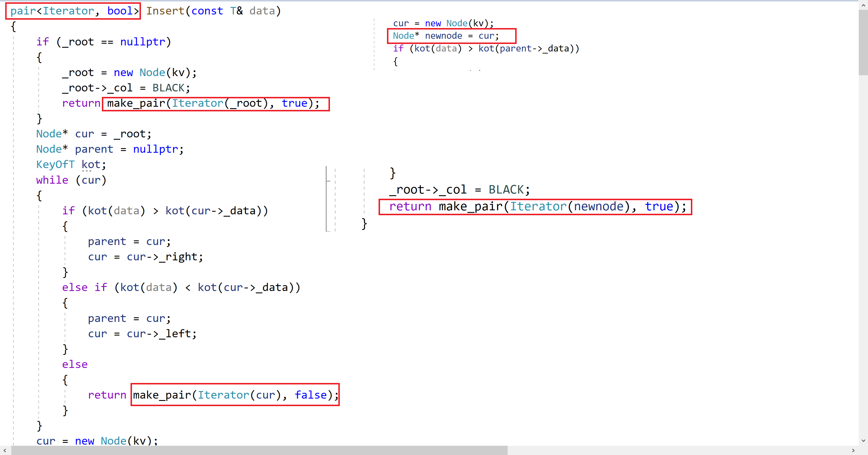Click 'else if (kot(data) < kot(cur->_data))' line
This screenshot has width=868, height=455.
[181, 288]
